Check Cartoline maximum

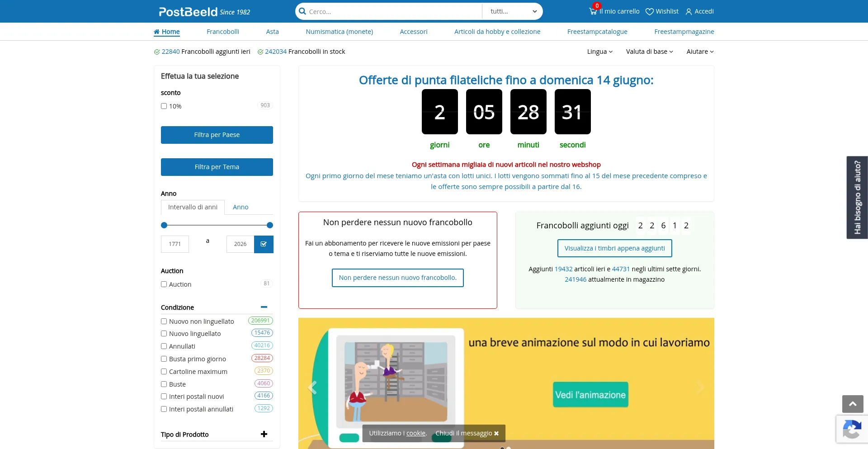point(164,372)
